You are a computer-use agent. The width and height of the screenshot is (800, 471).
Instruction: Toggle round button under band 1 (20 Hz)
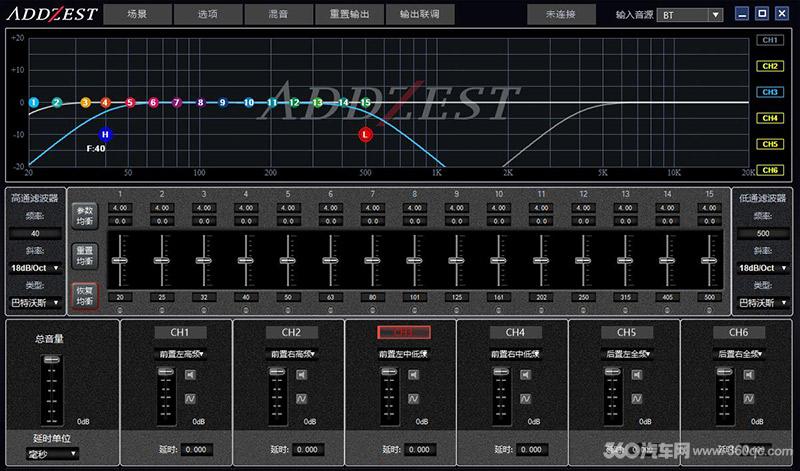pos(120,309)
